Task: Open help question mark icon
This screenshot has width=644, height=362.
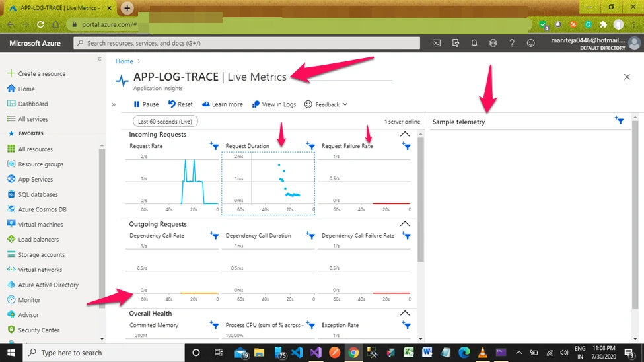Action: [x=512, y=43]
